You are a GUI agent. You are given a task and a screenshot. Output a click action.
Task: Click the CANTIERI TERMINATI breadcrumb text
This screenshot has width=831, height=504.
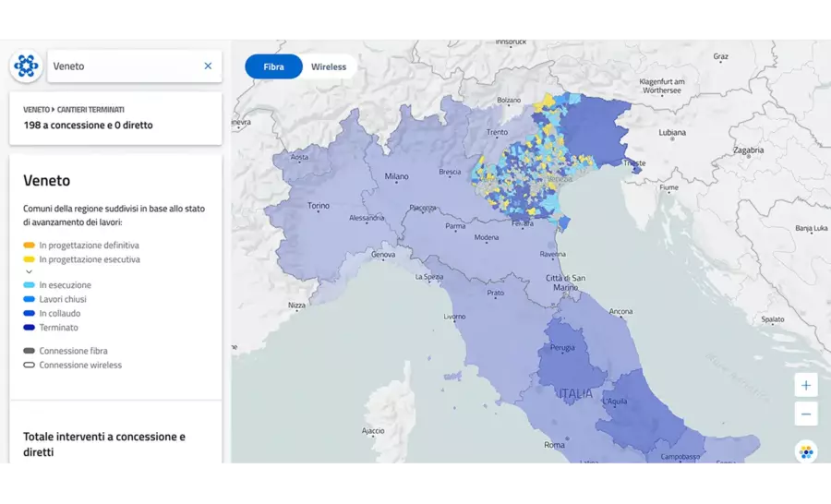click(x=90, y=110)
